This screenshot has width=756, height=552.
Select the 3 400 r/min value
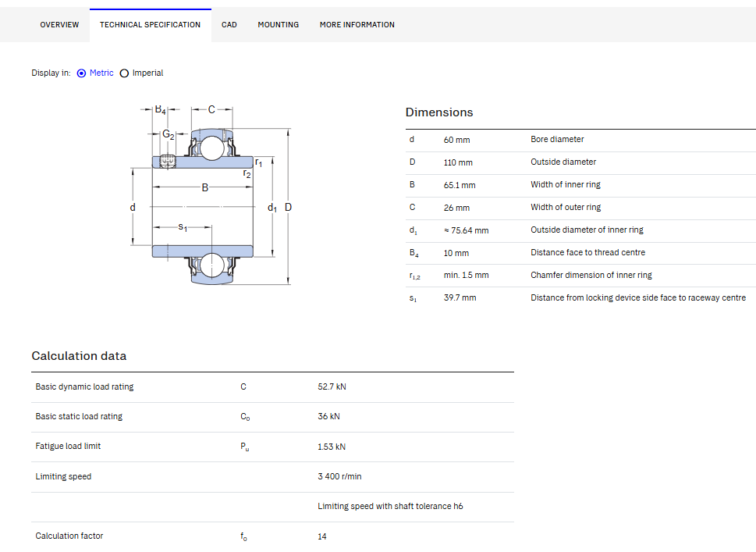click(339, 477)
